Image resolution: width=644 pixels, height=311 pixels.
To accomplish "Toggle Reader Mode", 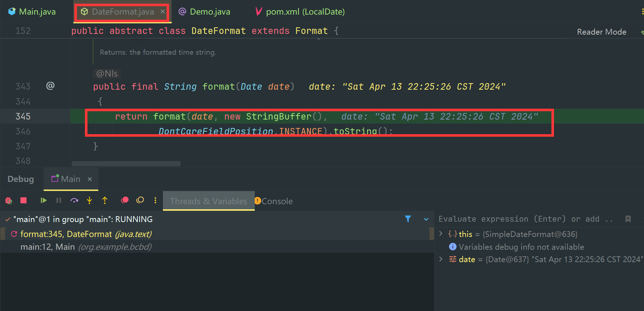I will pyautogui.click(x=601, y=32).
